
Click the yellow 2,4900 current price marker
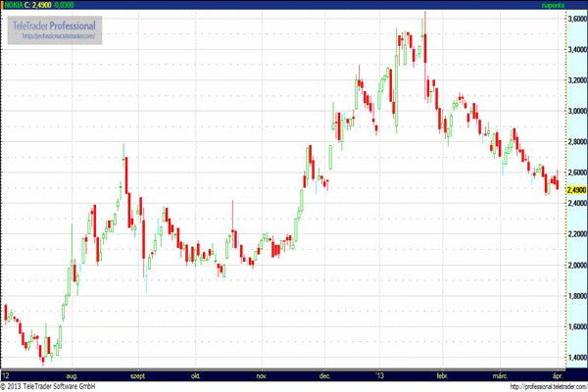pyautogui.click(x=575, y=189)
